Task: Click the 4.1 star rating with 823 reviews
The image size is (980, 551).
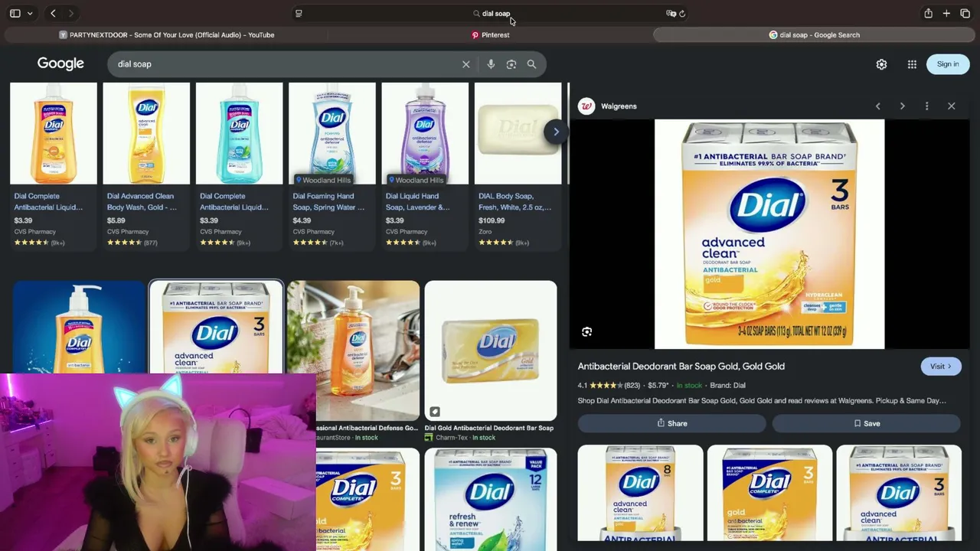Action: tap(609, 386)
